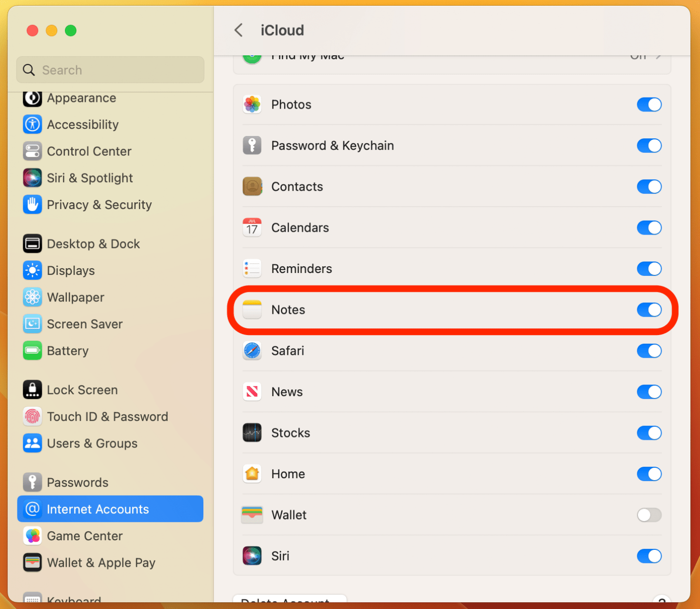
Task: Click the Notes row label
Action: pyautogui.click(x=288, y=310)
